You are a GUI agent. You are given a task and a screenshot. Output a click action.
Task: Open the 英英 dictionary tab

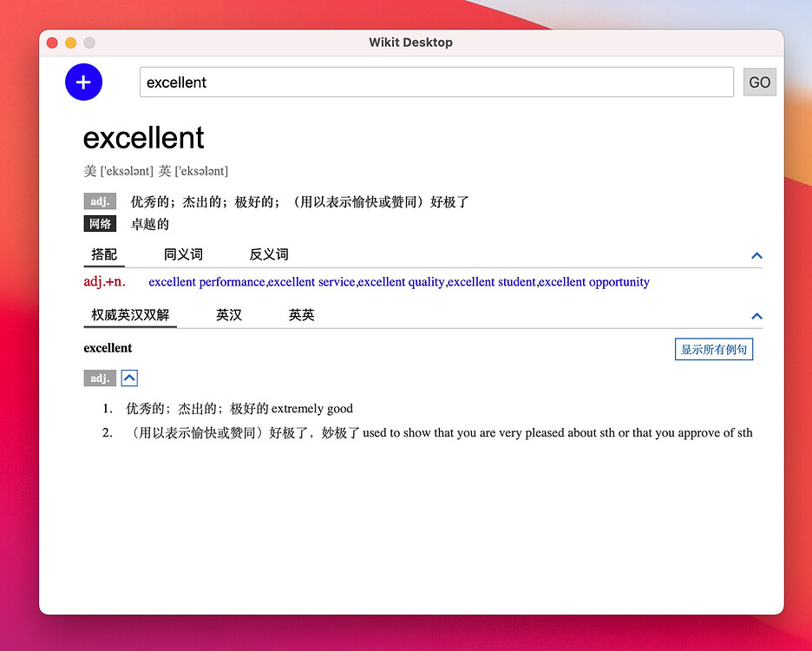tap(300, 315)
